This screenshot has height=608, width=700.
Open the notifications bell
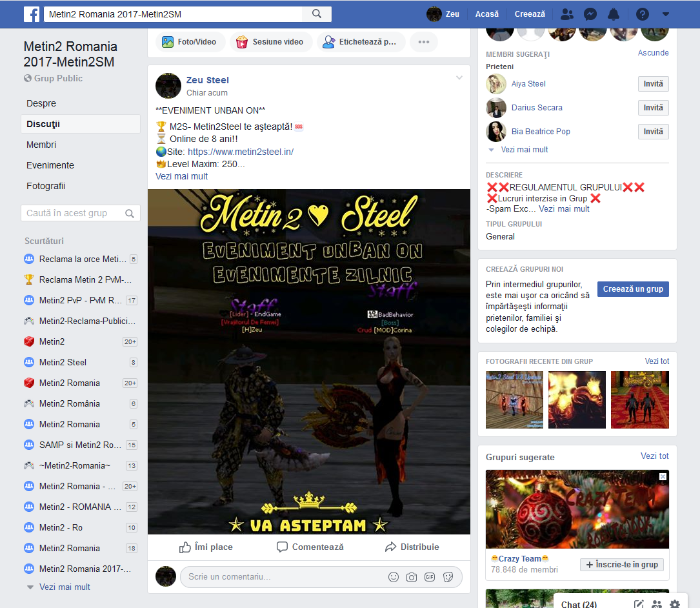[x=614, y=14]
